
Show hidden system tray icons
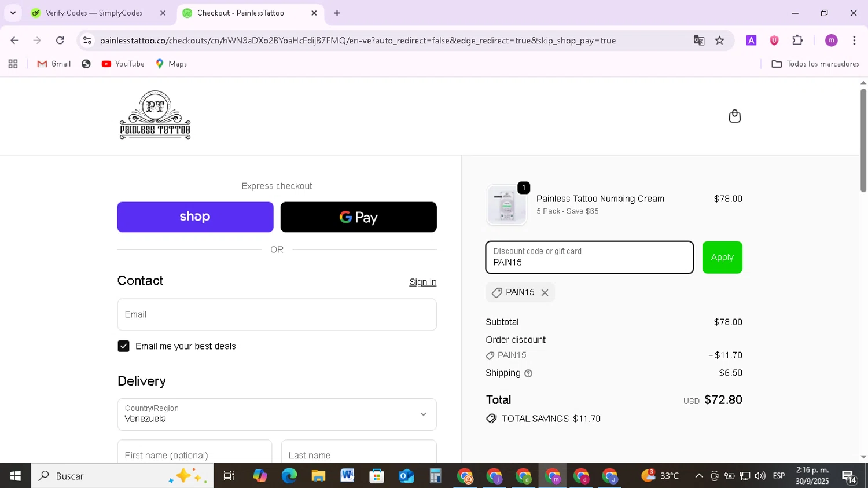(x=699, y=476)
